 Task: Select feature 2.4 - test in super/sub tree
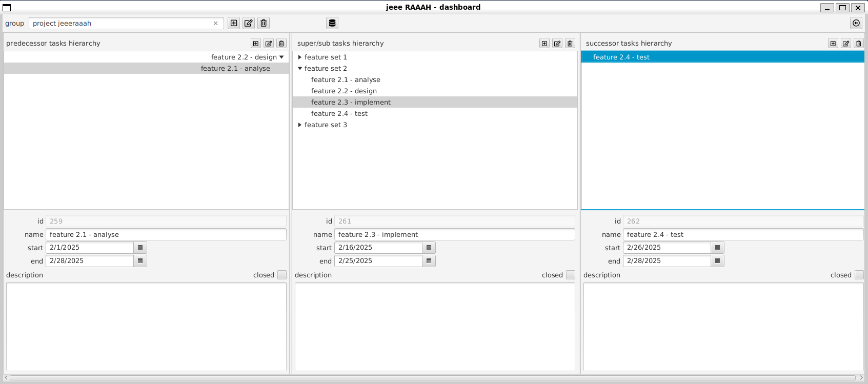pyautogui.click(x=339, y=114)
